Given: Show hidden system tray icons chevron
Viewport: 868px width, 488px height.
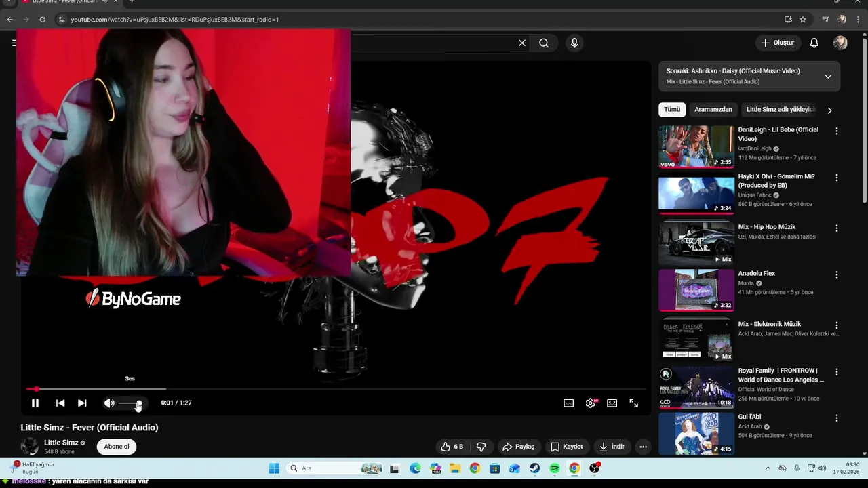Looking at the screenshot, I should pos(768,468).
